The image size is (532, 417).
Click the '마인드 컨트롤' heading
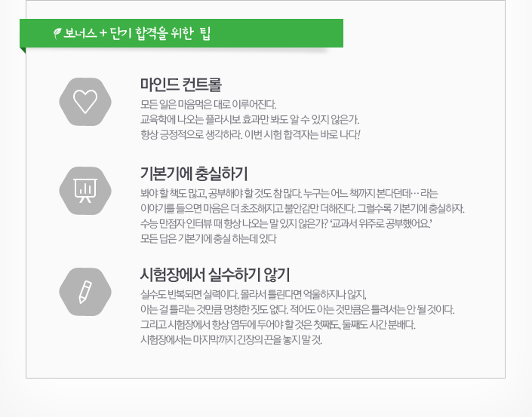coord(181,84)
